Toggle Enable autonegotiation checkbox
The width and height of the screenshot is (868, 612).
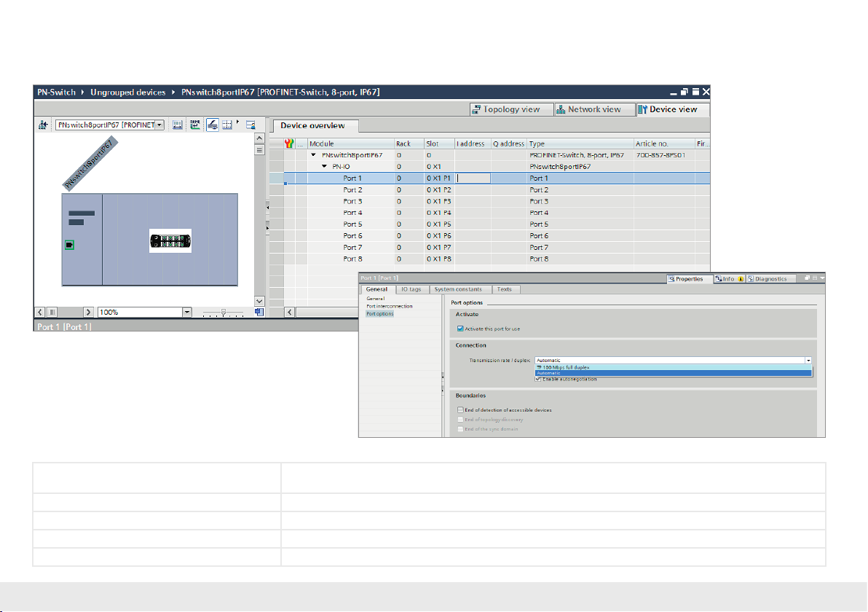tap(538, 380)
